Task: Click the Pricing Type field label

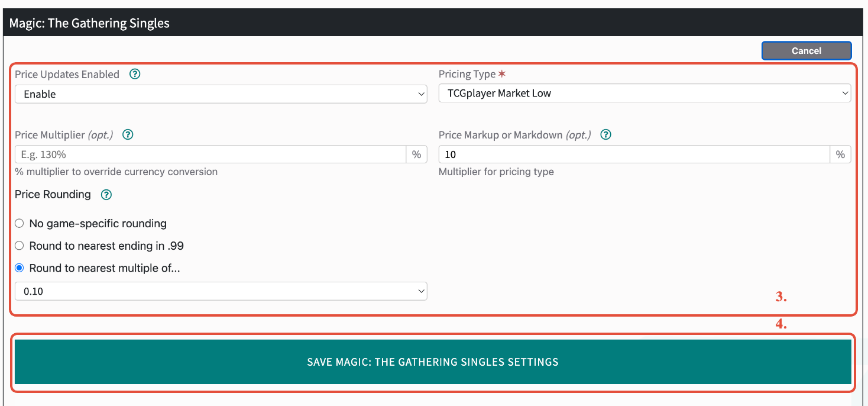Action: (x=467, y=74)
